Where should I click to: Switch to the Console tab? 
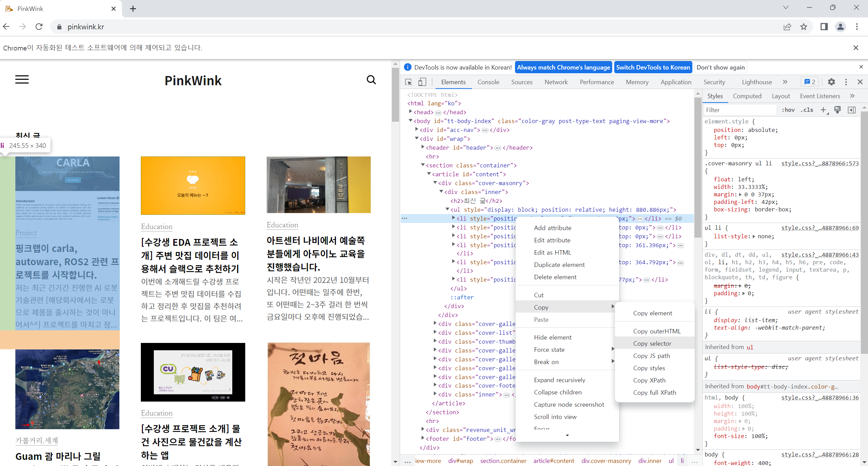pos(488,82)
